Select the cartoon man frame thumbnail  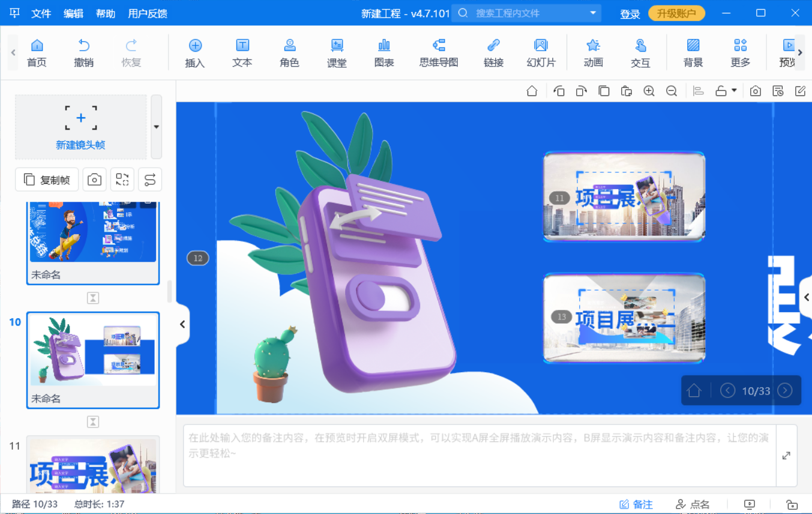(93, 243)
